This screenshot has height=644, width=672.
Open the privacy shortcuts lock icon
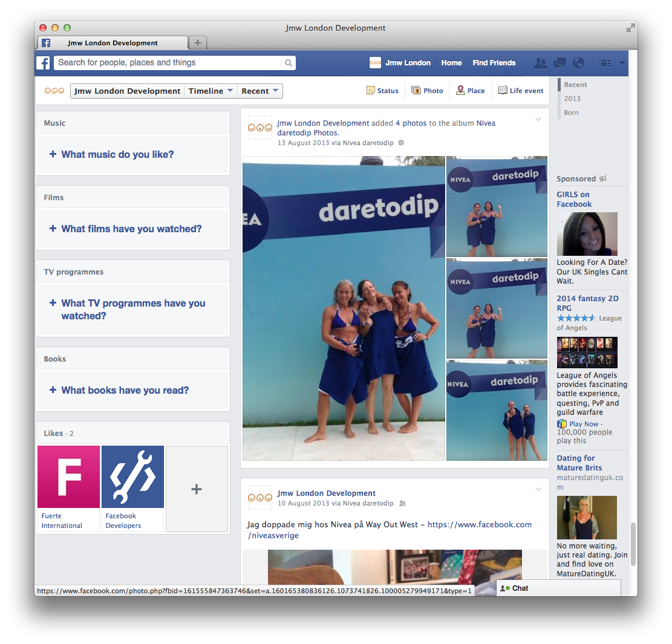click(x=605, y=63)
